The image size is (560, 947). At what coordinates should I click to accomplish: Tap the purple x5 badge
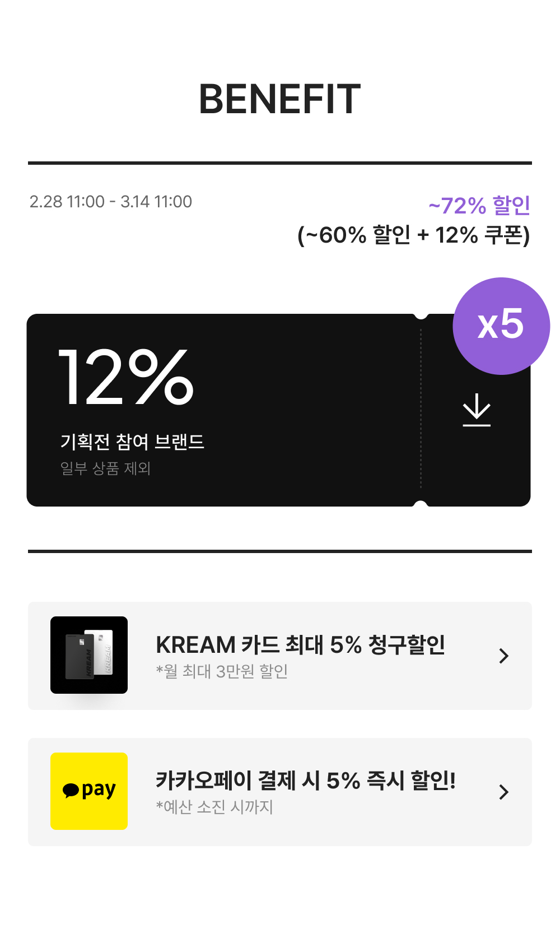[x=501, y=326]
